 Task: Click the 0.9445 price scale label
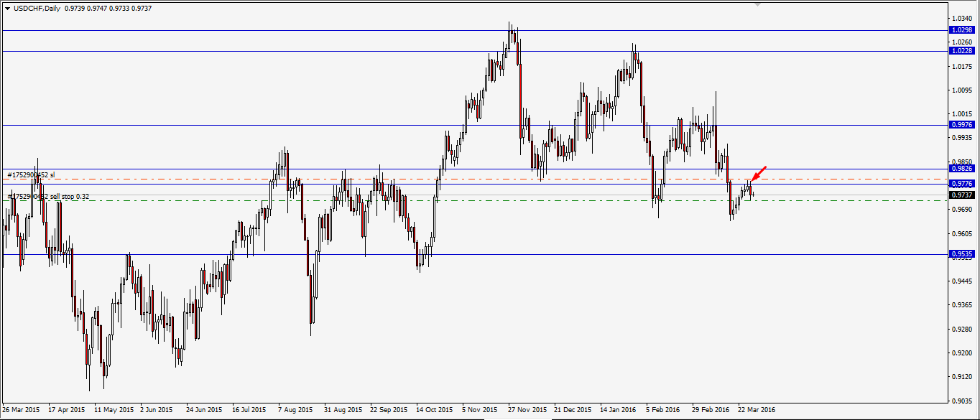961,281
